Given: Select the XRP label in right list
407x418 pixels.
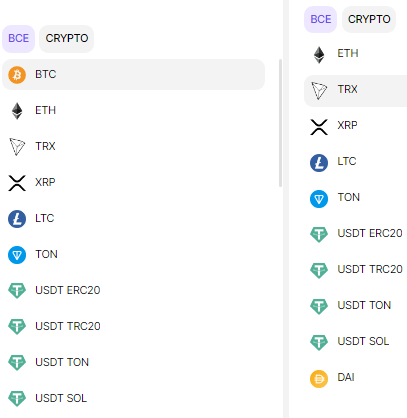Looking at the screenshot, I should point(347,125).
